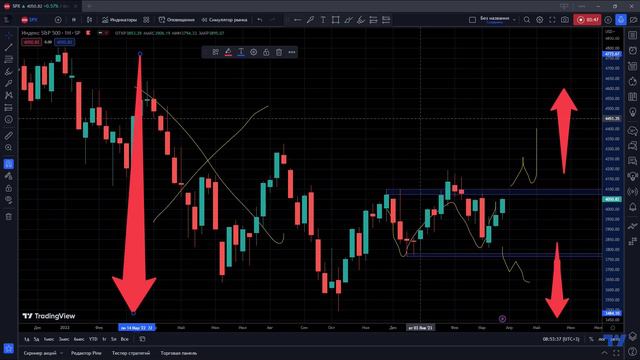Open drawing settings gear in floating toolbar
The height and width of the screenshot is (360, 640).
[x=253, y=52]
